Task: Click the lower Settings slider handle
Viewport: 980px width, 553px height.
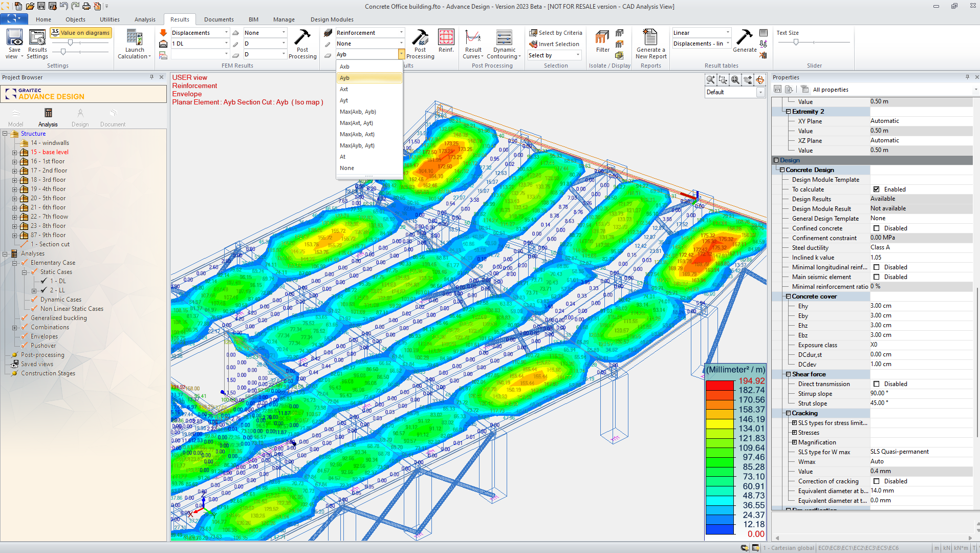Action: [63, 52]
